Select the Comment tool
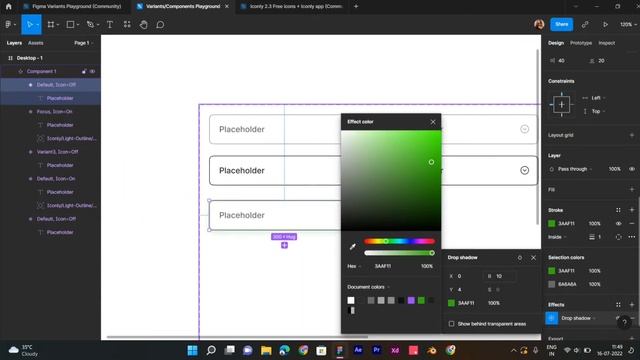 [x=160, y=24]
